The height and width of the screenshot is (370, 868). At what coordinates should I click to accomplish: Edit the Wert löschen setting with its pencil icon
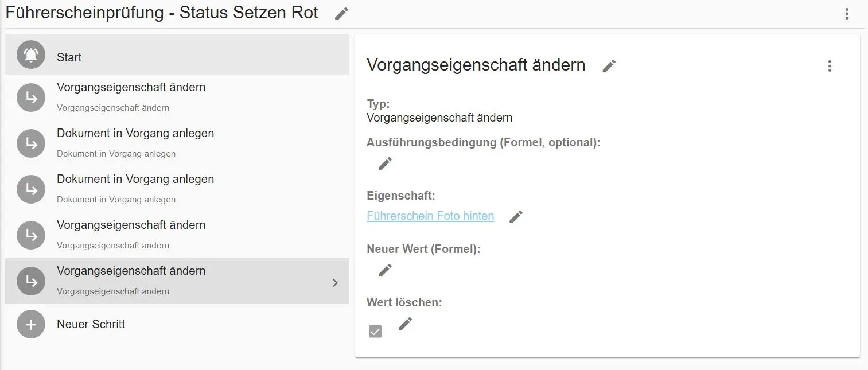click(x=405, y=324)
